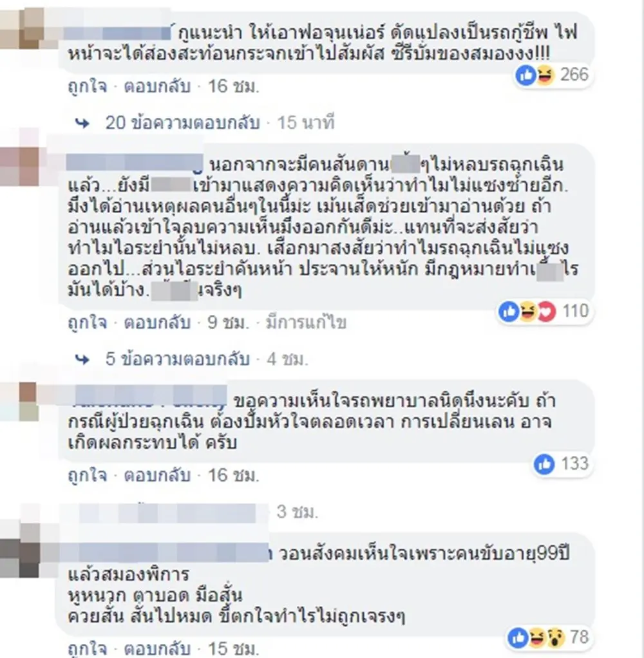Click the like thumb icon next to 133
Viewport: 644px width, 658px height.
545,464
